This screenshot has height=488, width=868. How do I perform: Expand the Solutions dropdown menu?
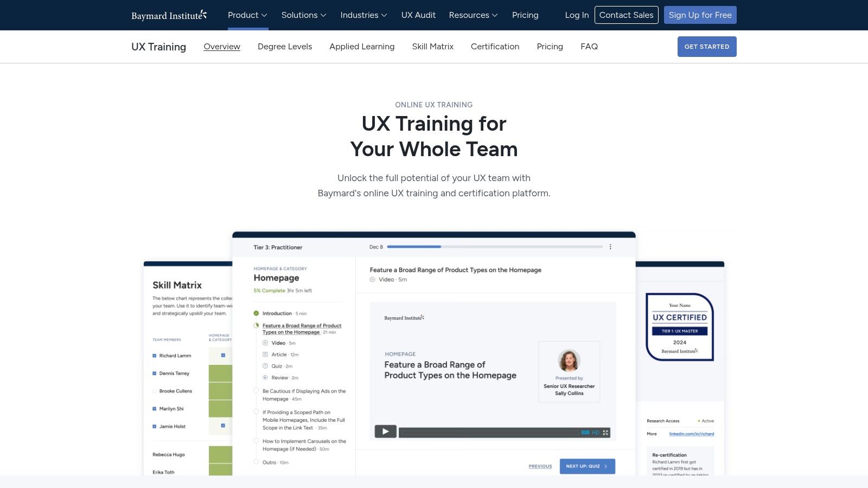(304, 15)
